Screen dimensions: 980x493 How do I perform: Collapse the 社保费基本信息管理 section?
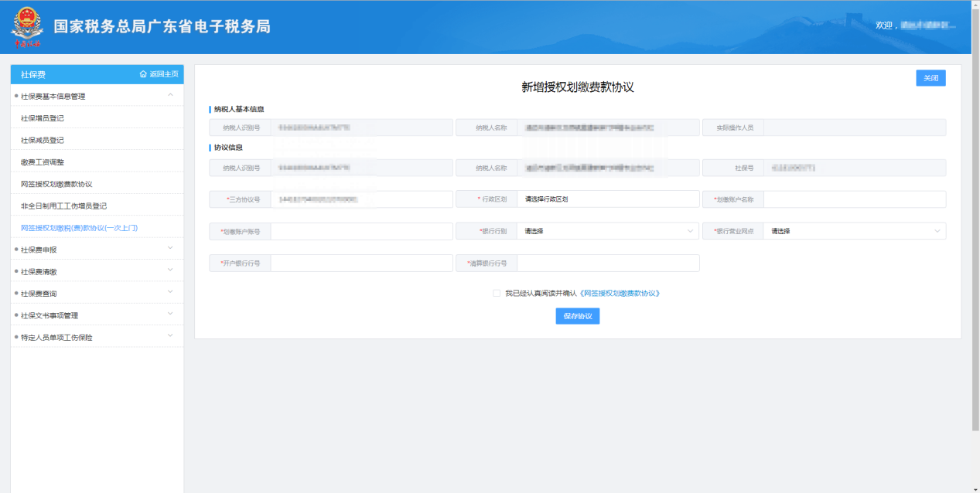(169, 96)
